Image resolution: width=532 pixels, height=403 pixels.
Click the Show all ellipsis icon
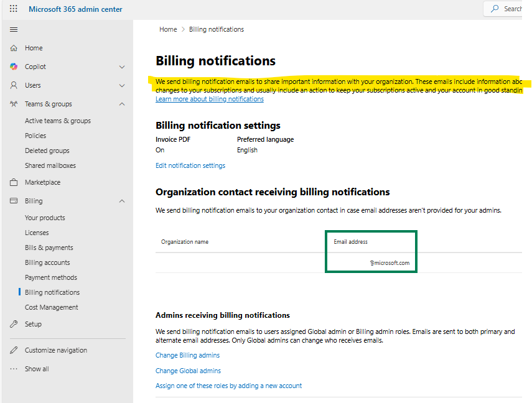(14, 368)
